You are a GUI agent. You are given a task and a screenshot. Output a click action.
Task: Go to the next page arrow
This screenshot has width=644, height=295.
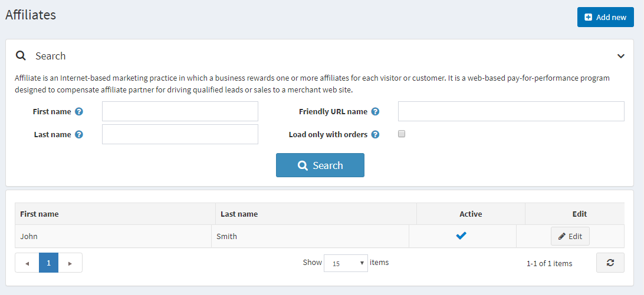coord(70,263)
